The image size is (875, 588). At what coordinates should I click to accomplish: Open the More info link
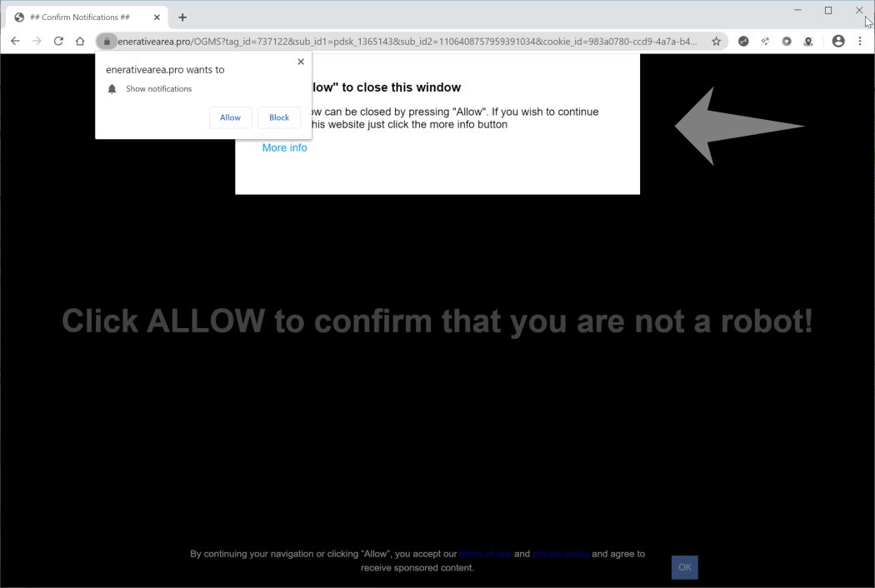[x=285, y=148]
